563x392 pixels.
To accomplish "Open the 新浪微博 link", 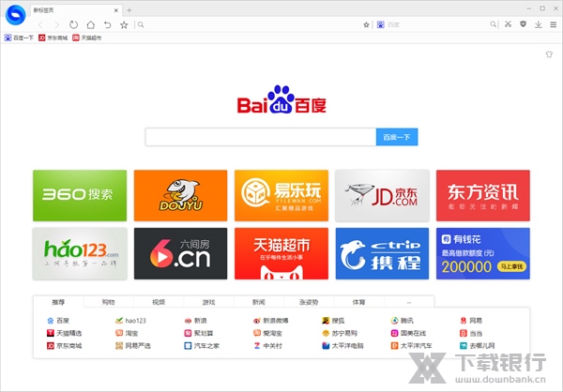I will (x=274, y=321).
